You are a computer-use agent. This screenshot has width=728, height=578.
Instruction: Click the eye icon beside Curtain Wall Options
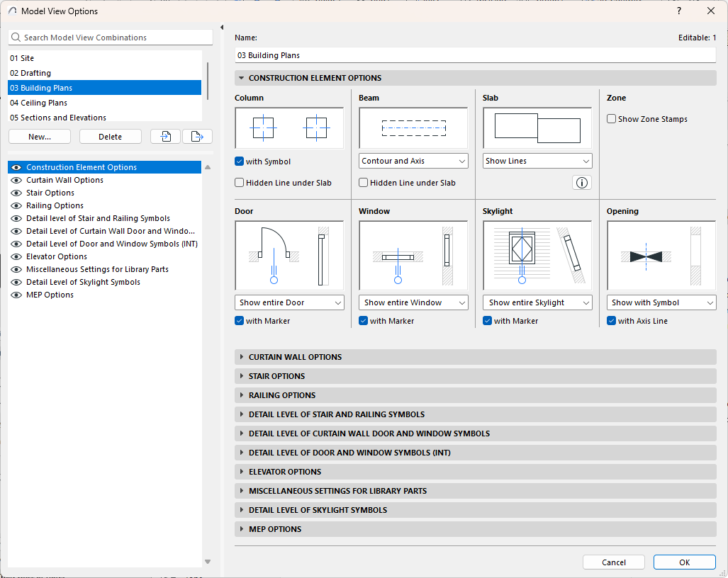coord(16,180)
